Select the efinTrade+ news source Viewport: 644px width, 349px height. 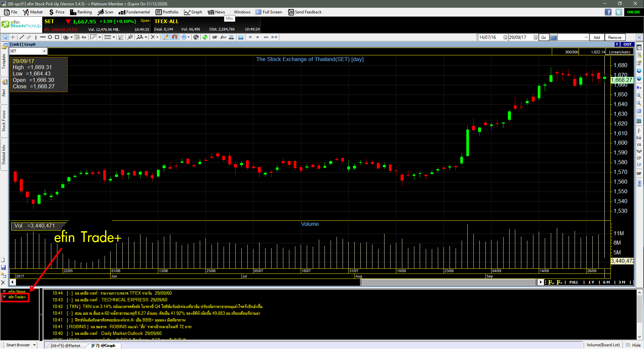[15, 297]
